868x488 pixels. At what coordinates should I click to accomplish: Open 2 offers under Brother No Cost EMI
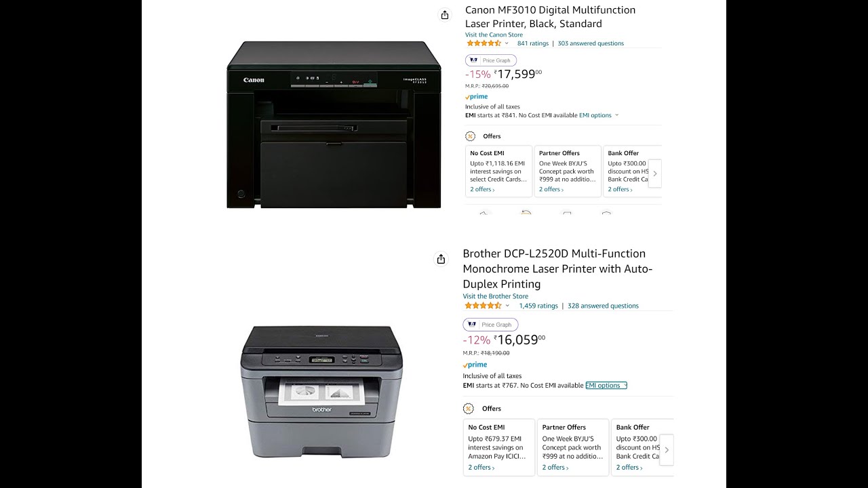(x=481, y=467)
